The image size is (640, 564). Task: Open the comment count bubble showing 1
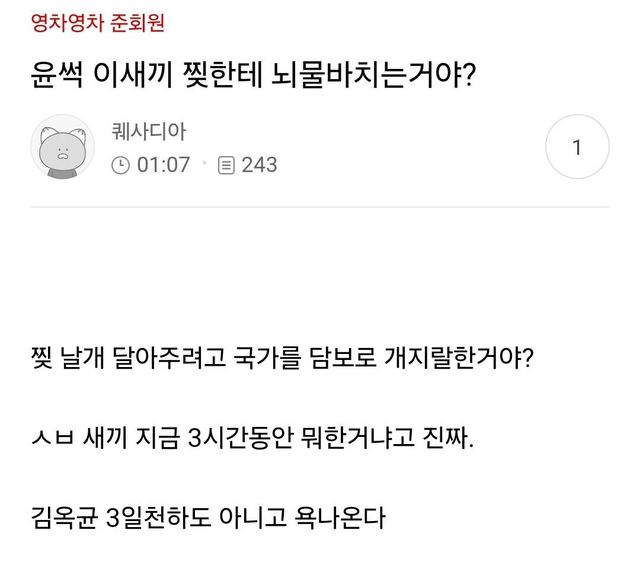pyautogui.click(x=577, y=148)
